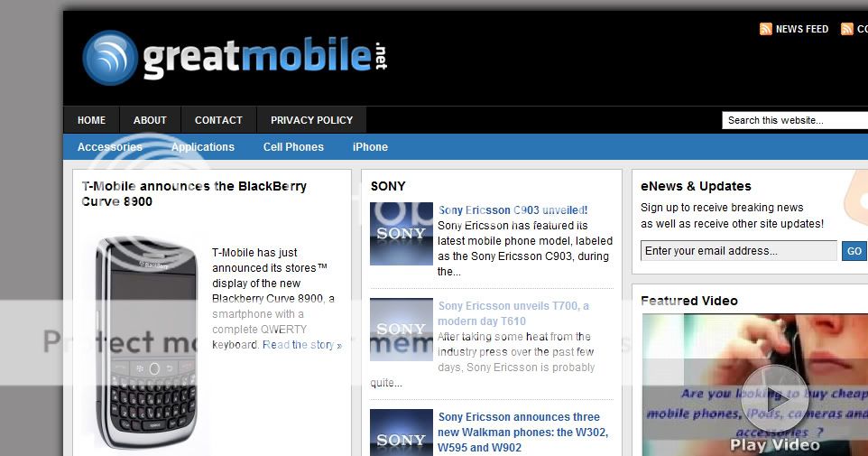
Task: View the PRIVACY POLICY page
Action: (x=311, y=120)
